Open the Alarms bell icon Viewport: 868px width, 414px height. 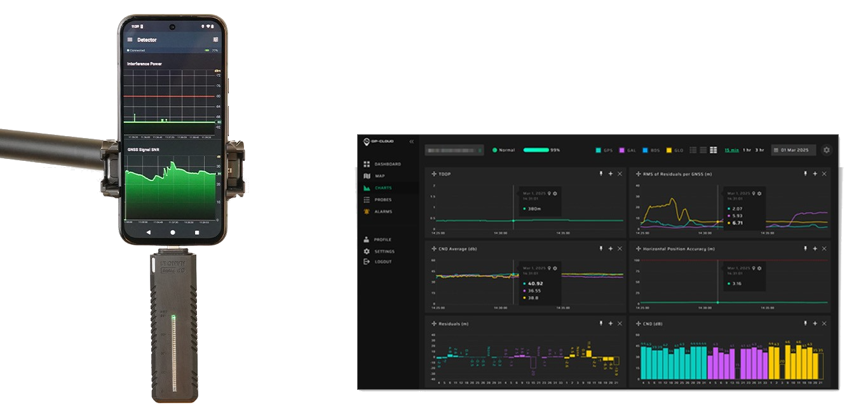tap(367, 212)
